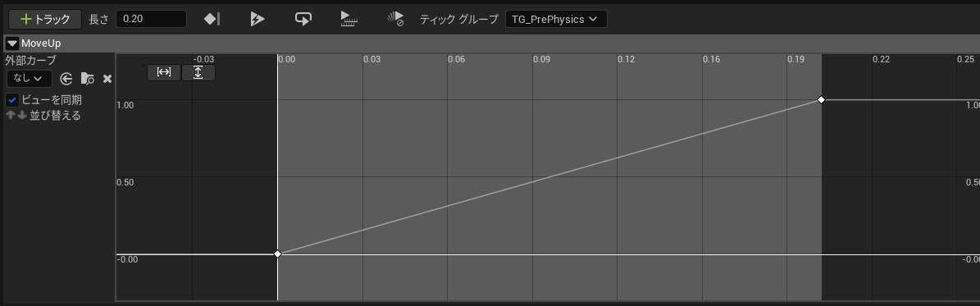980x306 pixels.
Task: Collapse the MoveUp track triangle
Action: point(11,43)
